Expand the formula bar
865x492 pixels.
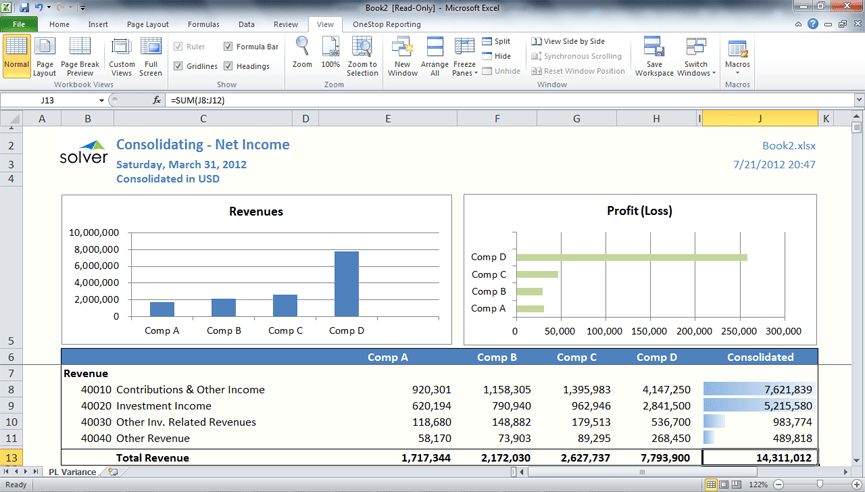[x=858, y=100]
